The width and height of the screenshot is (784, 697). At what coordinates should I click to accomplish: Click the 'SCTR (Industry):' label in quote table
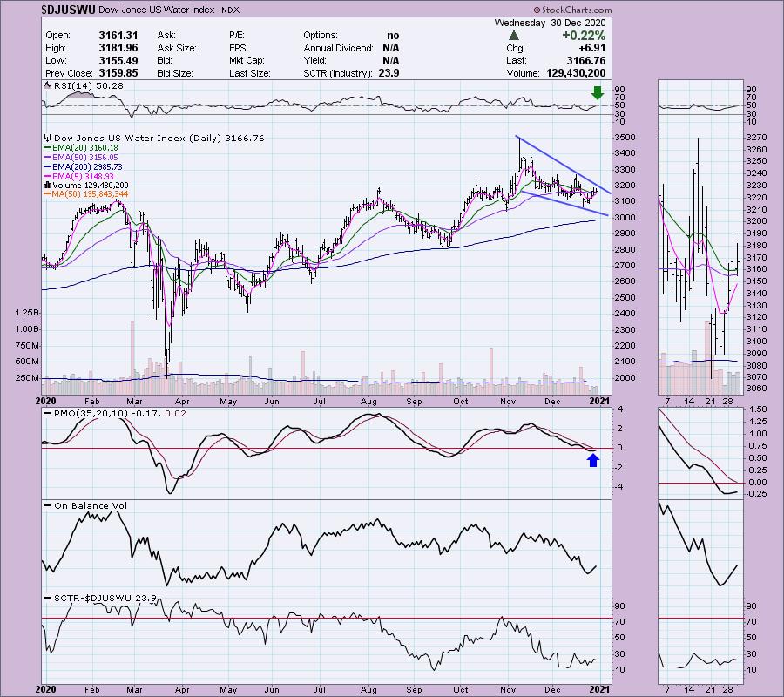pyautogui.click(x=337, y=73)
